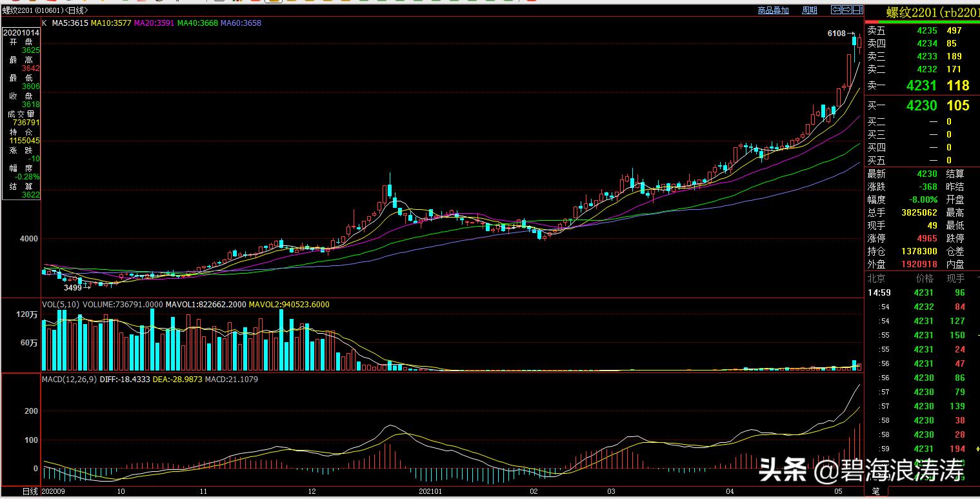
Task: Click the 涨跌 change value -368
Action: 928,187
